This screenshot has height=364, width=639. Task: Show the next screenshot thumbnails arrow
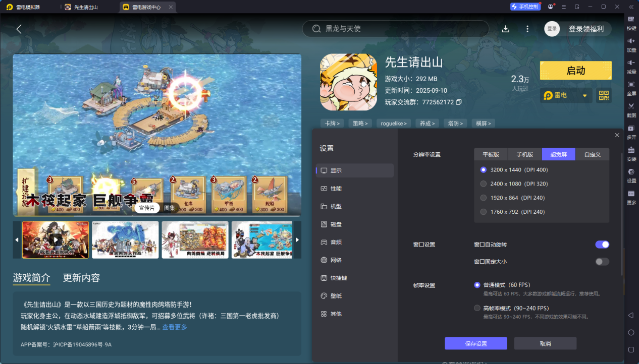(297, 239)
